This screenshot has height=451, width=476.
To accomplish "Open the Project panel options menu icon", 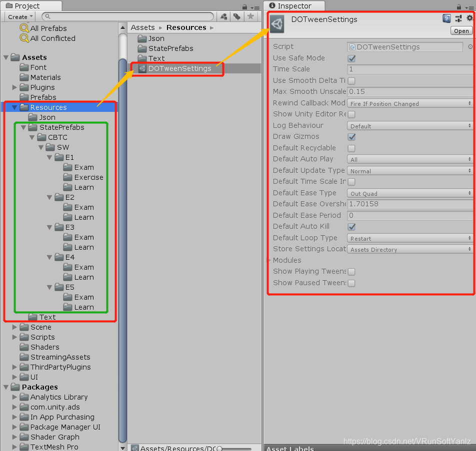I will tap(255, 7).
